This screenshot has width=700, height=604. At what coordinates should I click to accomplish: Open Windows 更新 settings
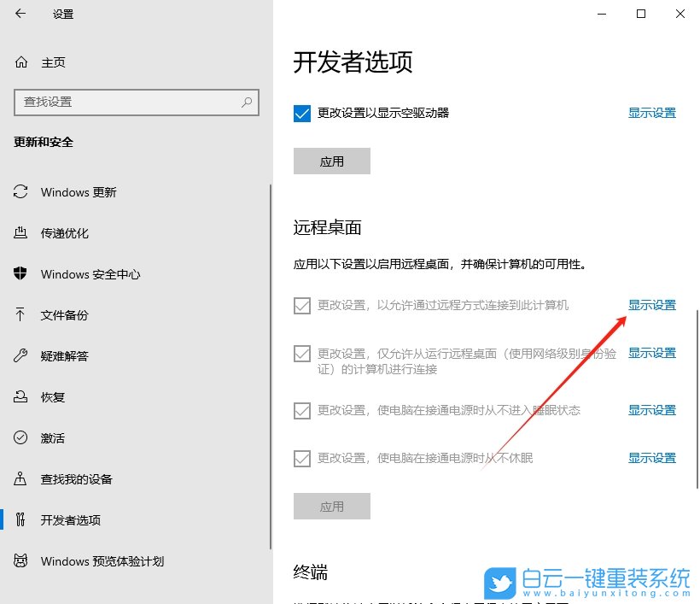click(79, 192)
